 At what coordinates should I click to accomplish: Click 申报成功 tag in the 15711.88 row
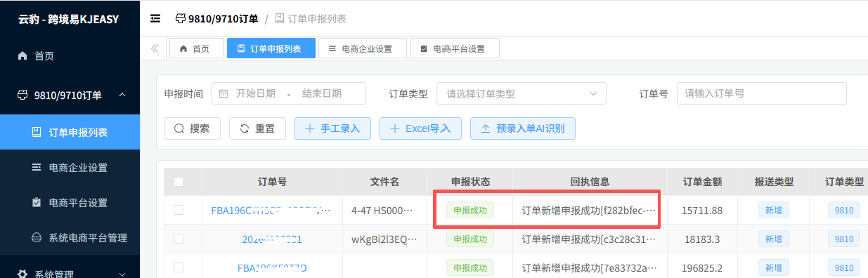[x=470, y=210]
